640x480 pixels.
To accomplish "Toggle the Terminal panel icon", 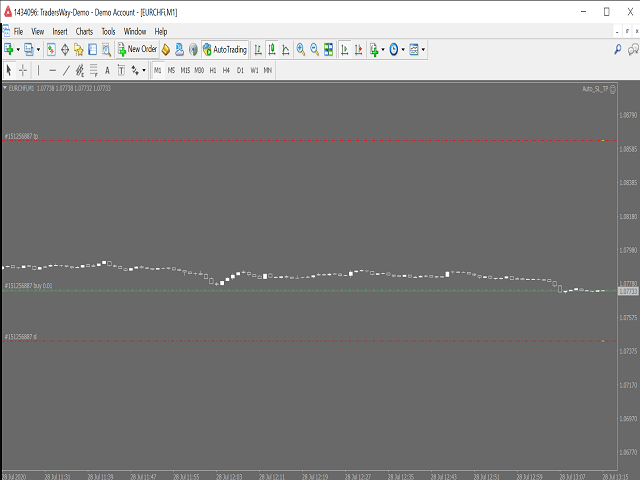I will [x=93, y=49].
